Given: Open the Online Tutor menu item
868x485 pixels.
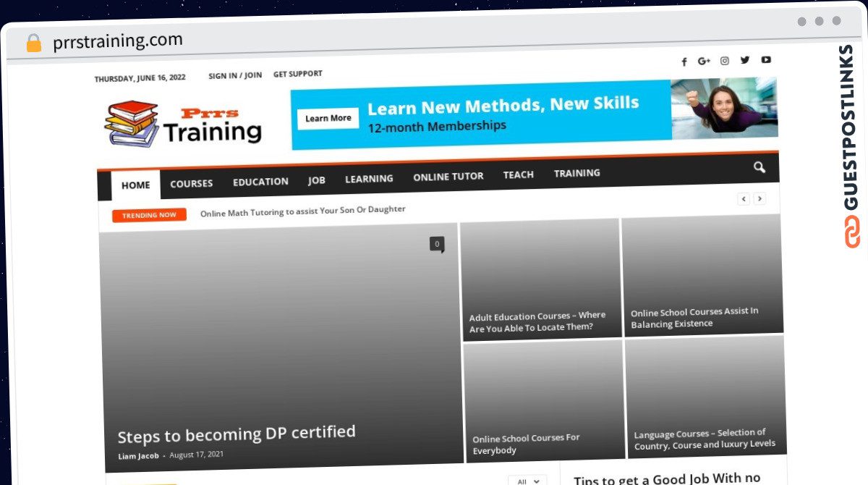Looking at the screenshot, I should pyautogui.click(x=448, y=177).
